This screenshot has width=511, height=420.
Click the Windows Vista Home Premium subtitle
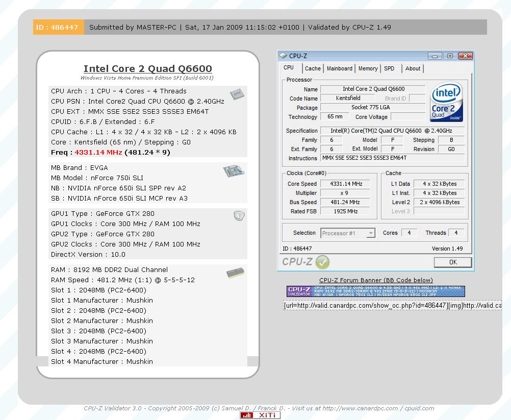(147, 78)
